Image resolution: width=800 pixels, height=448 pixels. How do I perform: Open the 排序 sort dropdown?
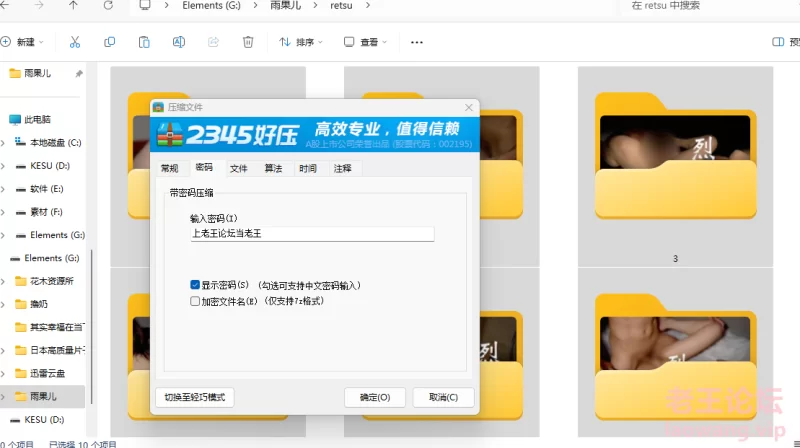coord(301,42)
